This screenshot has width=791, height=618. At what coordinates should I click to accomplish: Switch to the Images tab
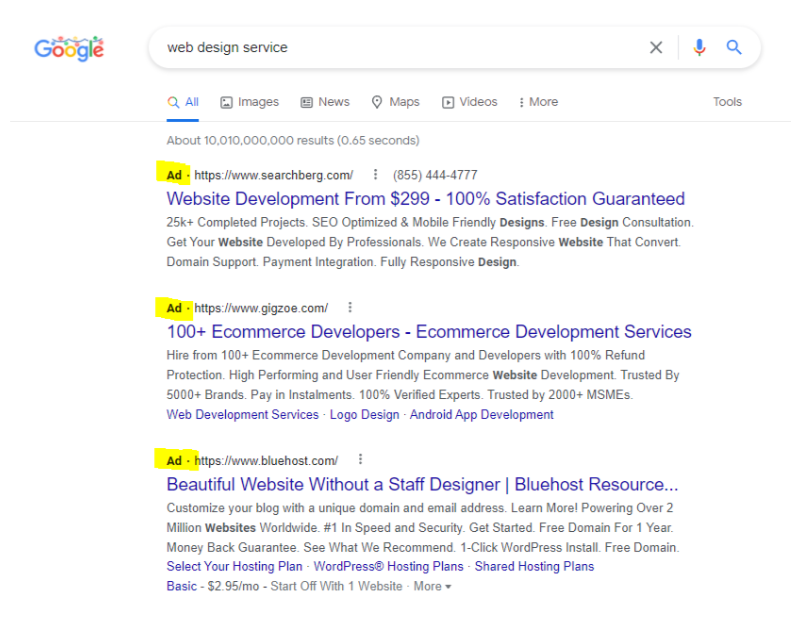(x=249, y=102)
